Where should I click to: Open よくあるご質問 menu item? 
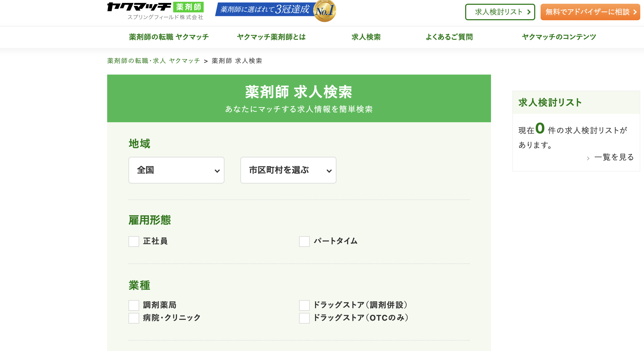449,37
